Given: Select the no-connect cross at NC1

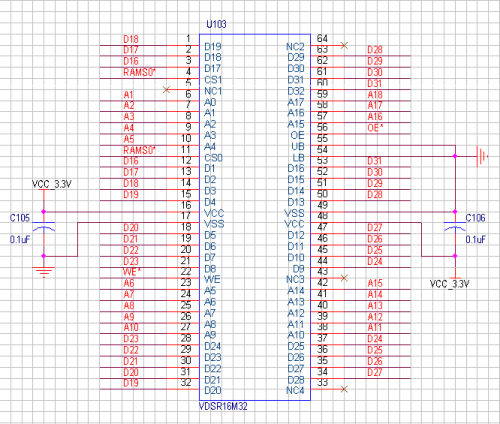Looking at the screenshot, I should (x=166, y=89).
